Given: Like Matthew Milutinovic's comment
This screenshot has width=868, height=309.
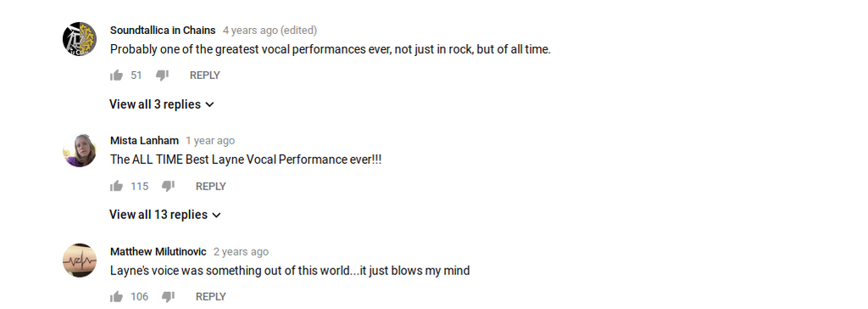Looking at the screenshot, I should (x=116, y=297).
